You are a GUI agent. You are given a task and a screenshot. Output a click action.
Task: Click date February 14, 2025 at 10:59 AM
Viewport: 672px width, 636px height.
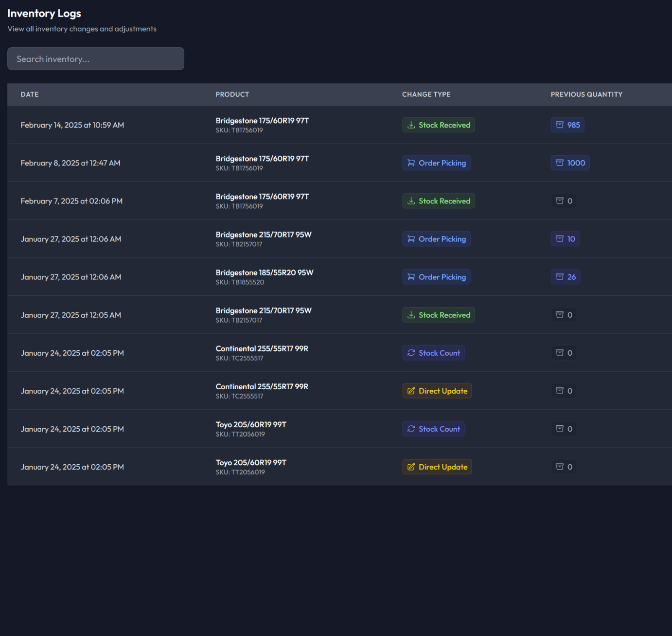pyautogui.click(x=72, y=125)
